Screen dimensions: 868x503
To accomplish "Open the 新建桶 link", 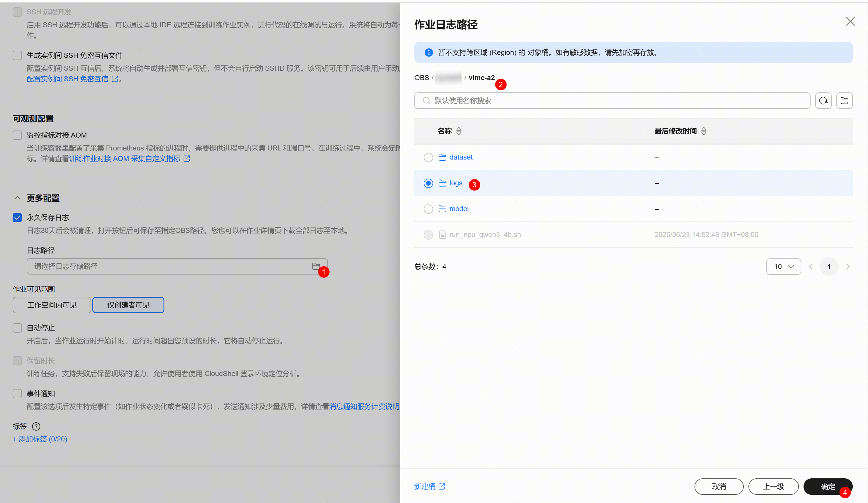I will pyautogui.click(x=425, y=487).
